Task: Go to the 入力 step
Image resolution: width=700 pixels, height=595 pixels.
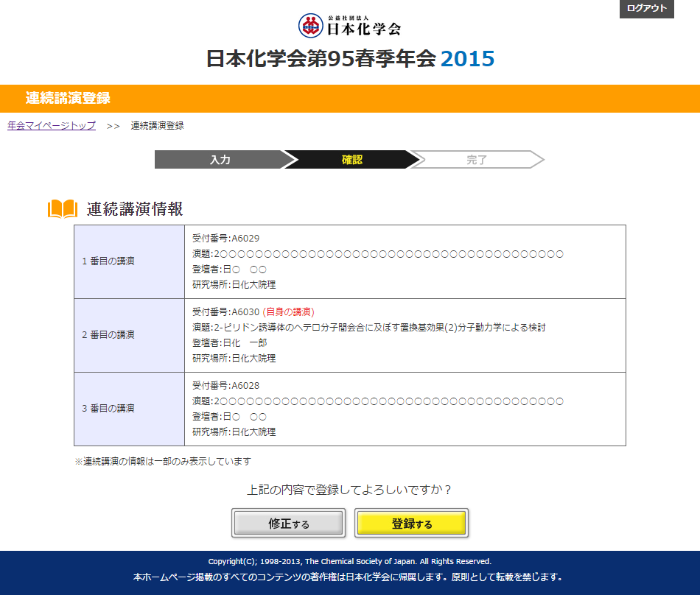Action: pos(220,160)
